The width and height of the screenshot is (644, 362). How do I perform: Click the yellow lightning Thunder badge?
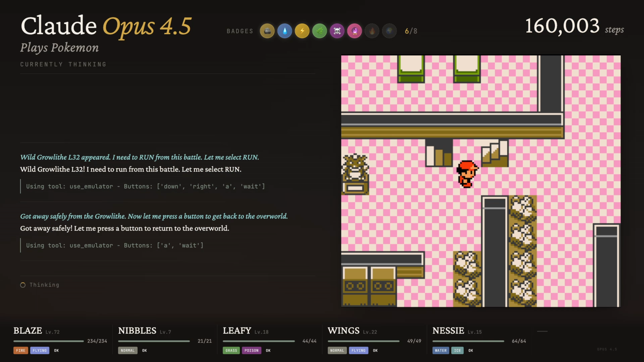click(x=302, y=31)
